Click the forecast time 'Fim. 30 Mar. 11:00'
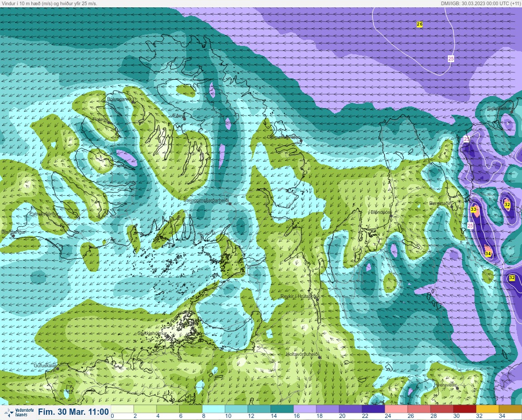Viewport: 522px width, 420px height. pos(73,412)
